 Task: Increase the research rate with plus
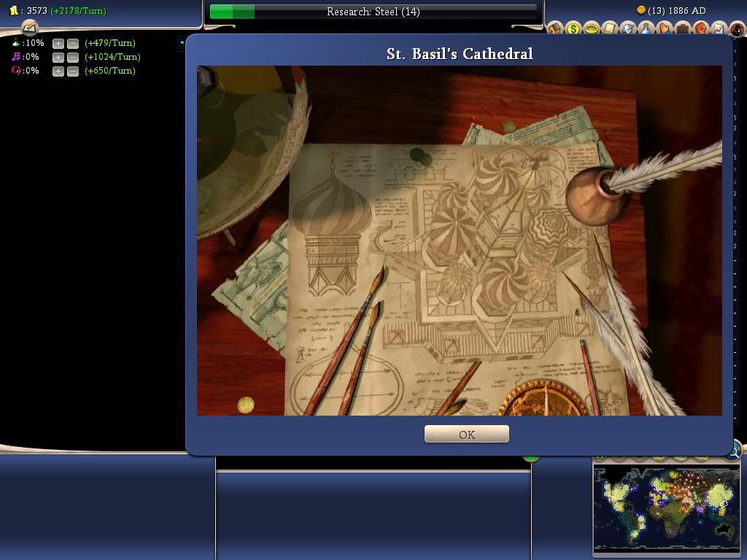pos(58,43)
